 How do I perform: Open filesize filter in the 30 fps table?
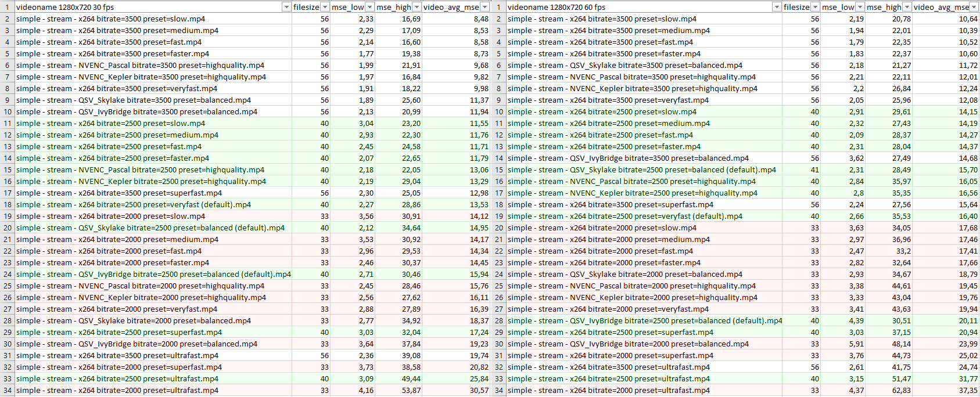pyautogui.click(x=325, y=7)
